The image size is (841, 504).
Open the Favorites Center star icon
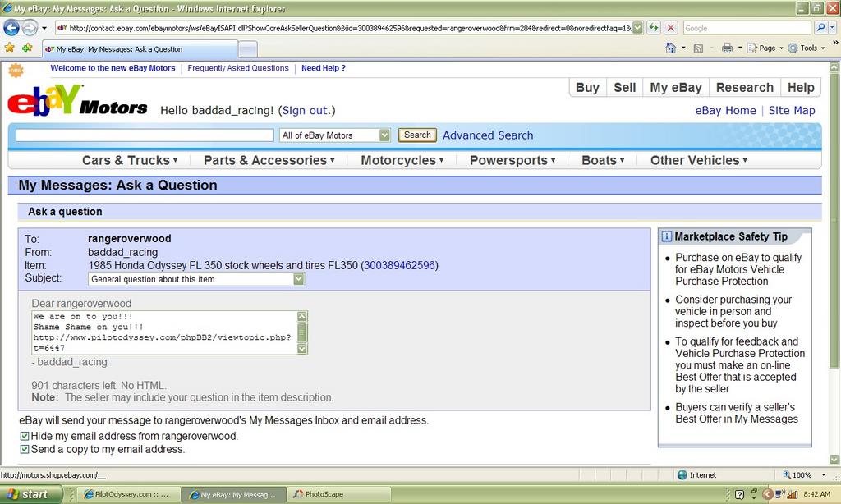pyautogui.click(x=10, y=48)
